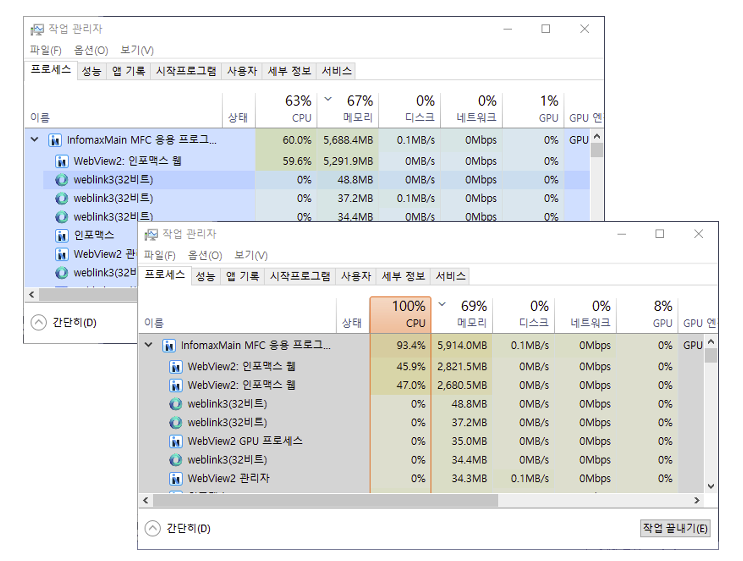The height and width of the screenshot is (561, 743).
Task: Click front Task Manager title bar app icon
Action: point(151,235)
